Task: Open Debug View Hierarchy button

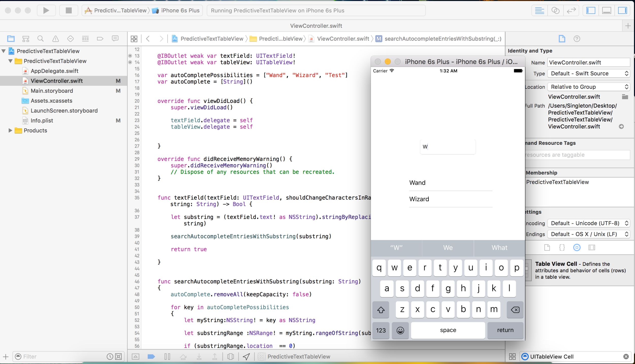Action: pos(231,357)
